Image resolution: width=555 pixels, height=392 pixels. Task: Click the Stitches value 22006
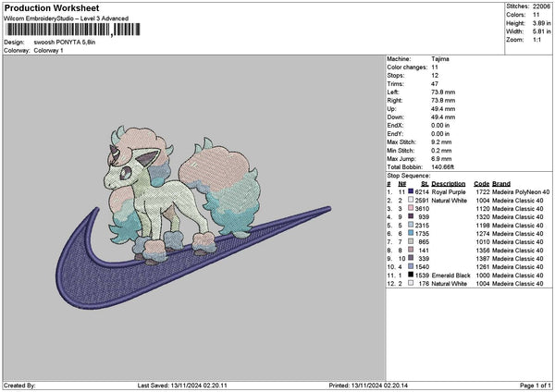click(541, 6)
